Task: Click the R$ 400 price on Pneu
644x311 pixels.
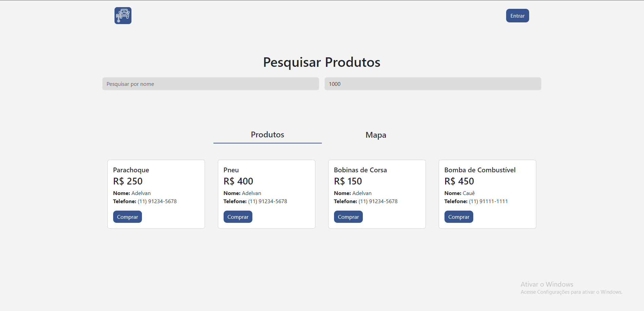Action: (238, 181)
